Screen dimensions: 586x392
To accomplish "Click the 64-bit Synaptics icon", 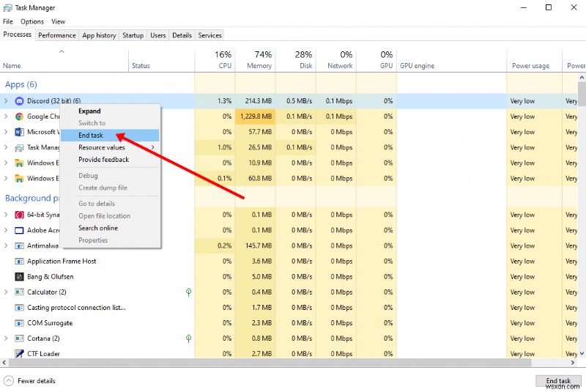I will tap(19, 215).
